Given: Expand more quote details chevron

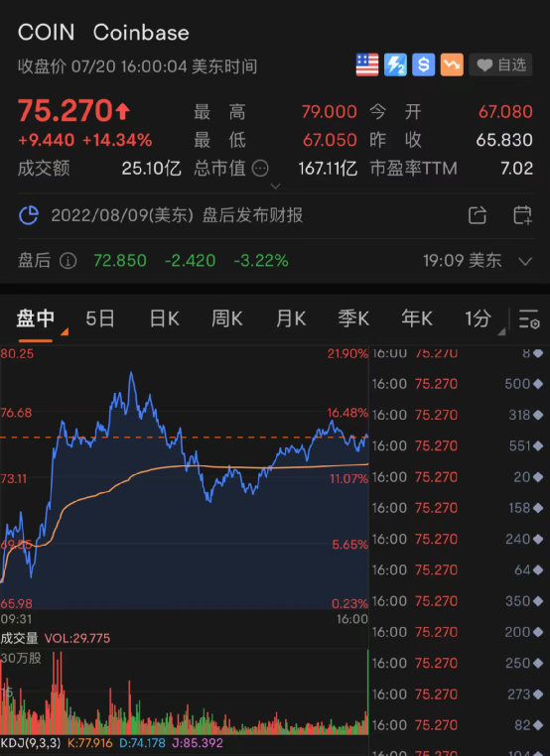Looking at the screenshot, I should [275, 187].
